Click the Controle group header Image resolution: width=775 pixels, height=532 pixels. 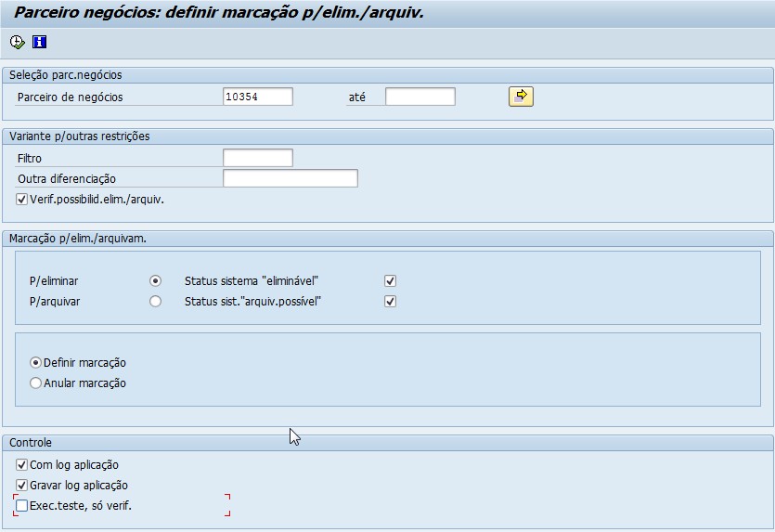30,443
